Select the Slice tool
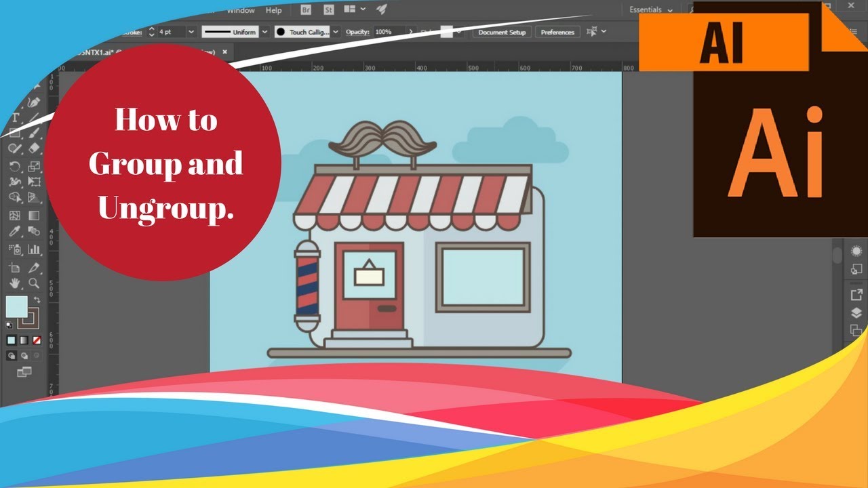 point(33,268)
